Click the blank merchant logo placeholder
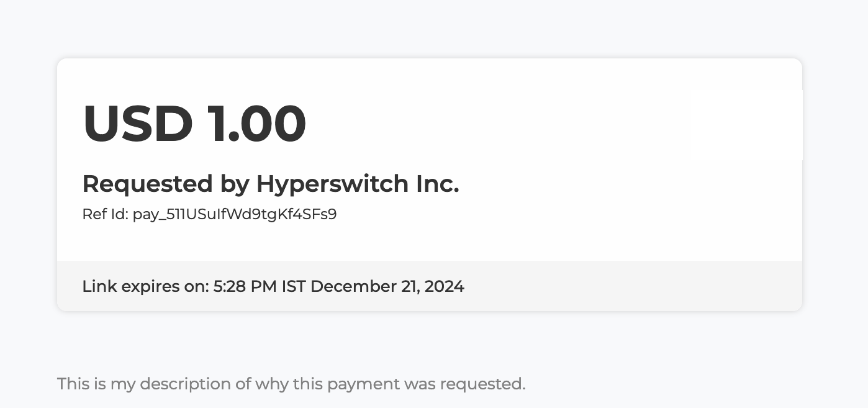The image size is (868, 408). [x=746, y=124]
